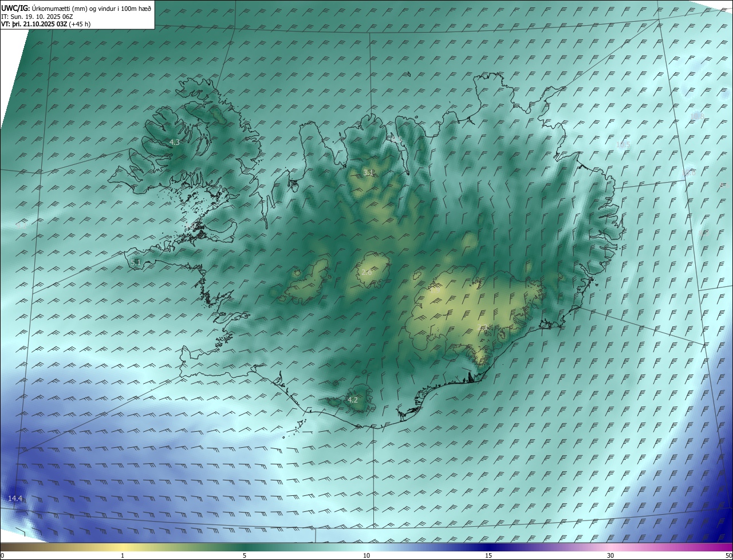733x560 pixels.
Task: Click the '0' tick on the color scale
Action: [x=2, y=555]
